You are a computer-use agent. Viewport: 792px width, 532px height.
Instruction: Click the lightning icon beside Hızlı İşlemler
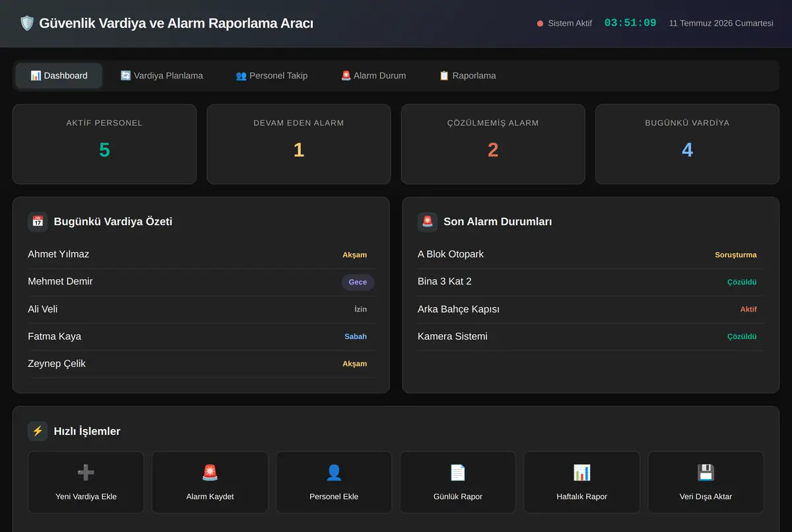(38, 431)
